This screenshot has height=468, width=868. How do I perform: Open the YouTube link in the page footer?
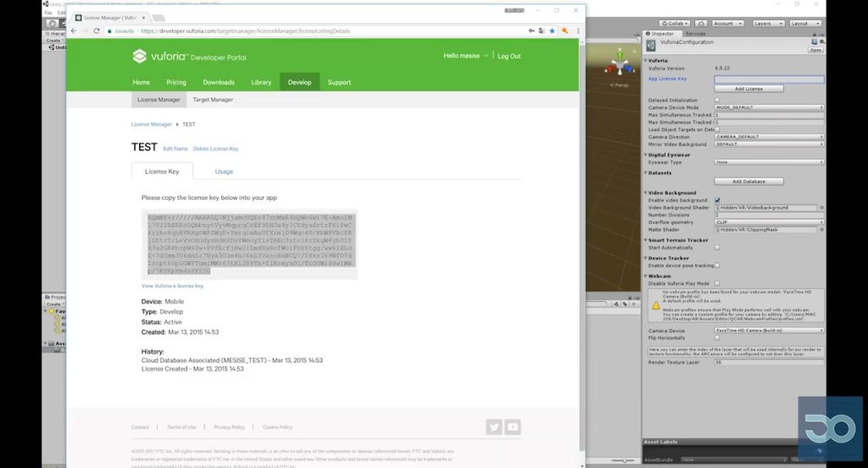tap(513, 427)
